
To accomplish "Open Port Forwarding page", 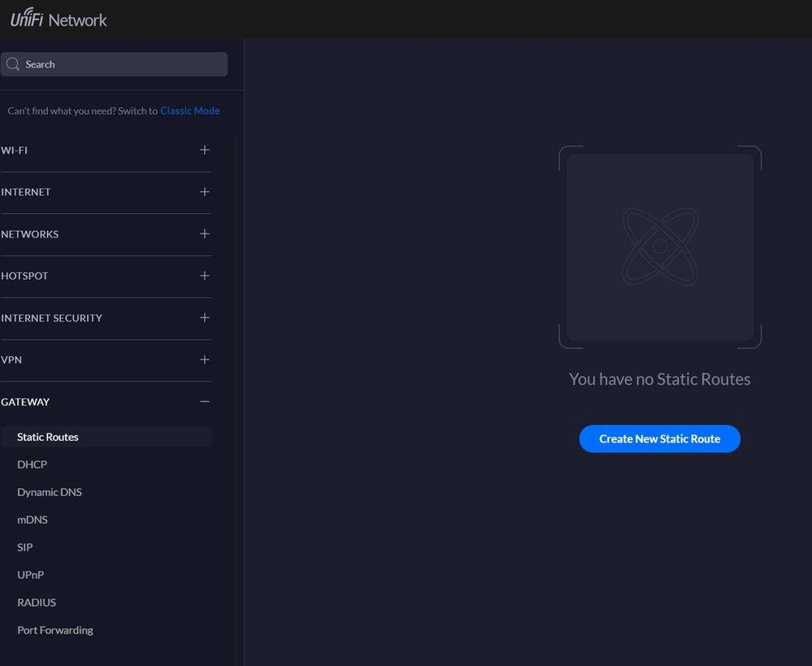I will pyautogui.click(x=55, y=631).
